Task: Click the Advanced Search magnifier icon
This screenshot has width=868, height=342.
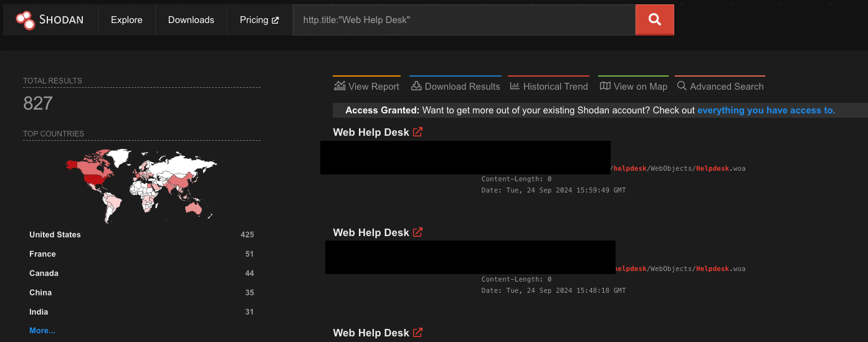Action: (682, 86)
